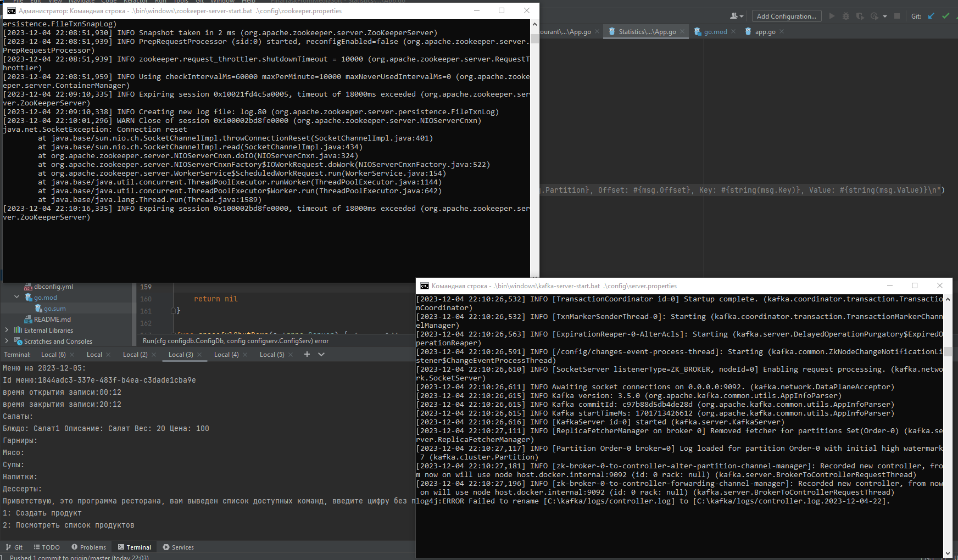Screen dimensions: 958x560
Task: Minimize the zookeeper-server-start command window
Action: pos(476,10)
